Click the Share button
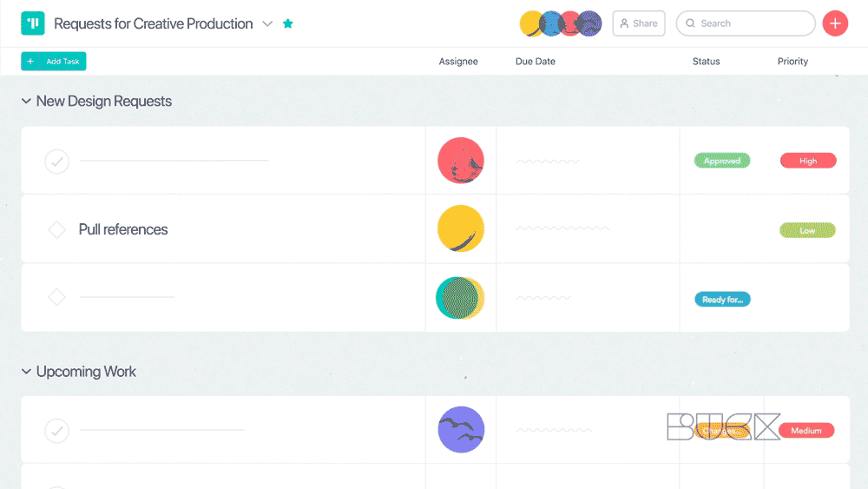The width and height of the screenshot is (868, 489). [639, 23]
